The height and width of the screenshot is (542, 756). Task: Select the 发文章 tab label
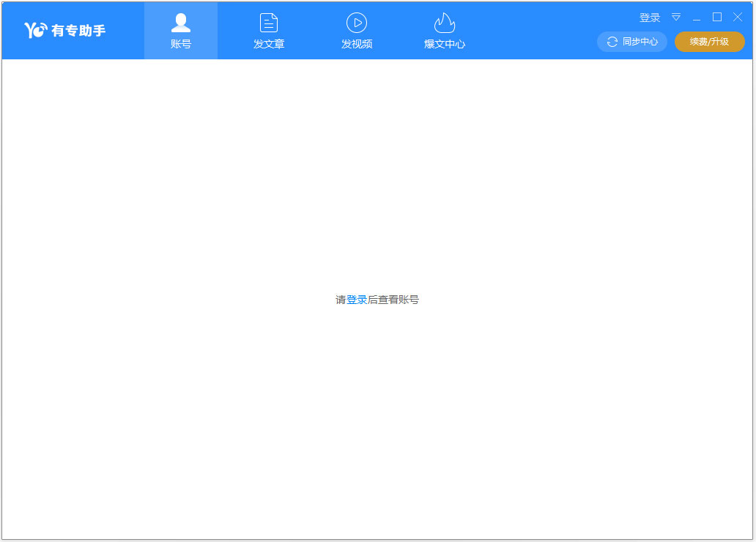pos(269,44)
